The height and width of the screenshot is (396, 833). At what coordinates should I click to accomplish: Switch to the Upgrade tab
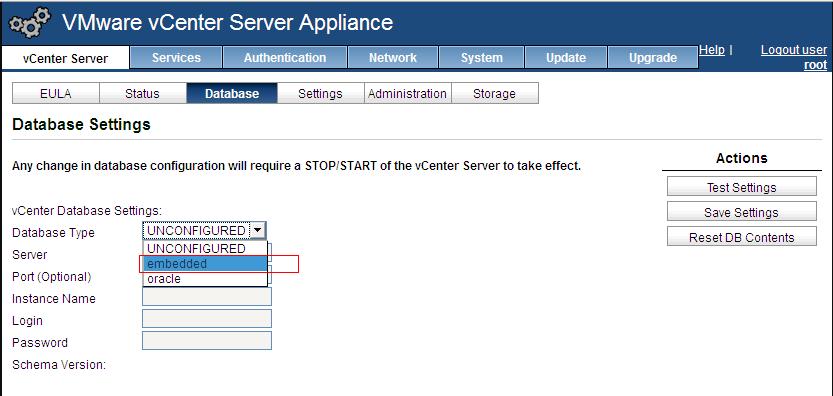653,57
